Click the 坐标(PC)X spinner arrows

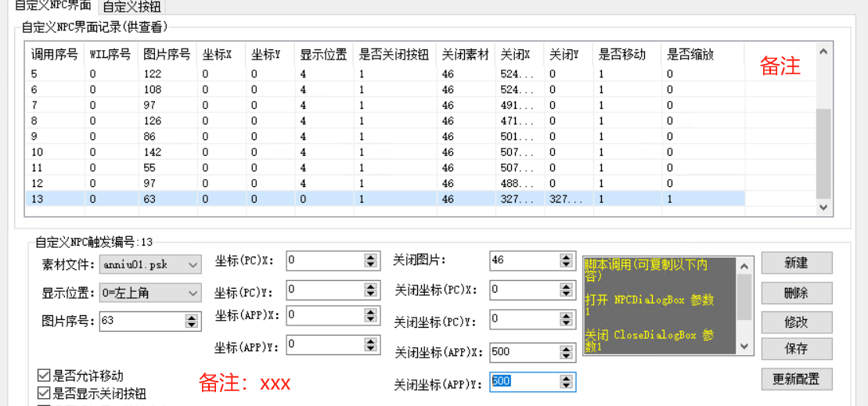[371, 260]
